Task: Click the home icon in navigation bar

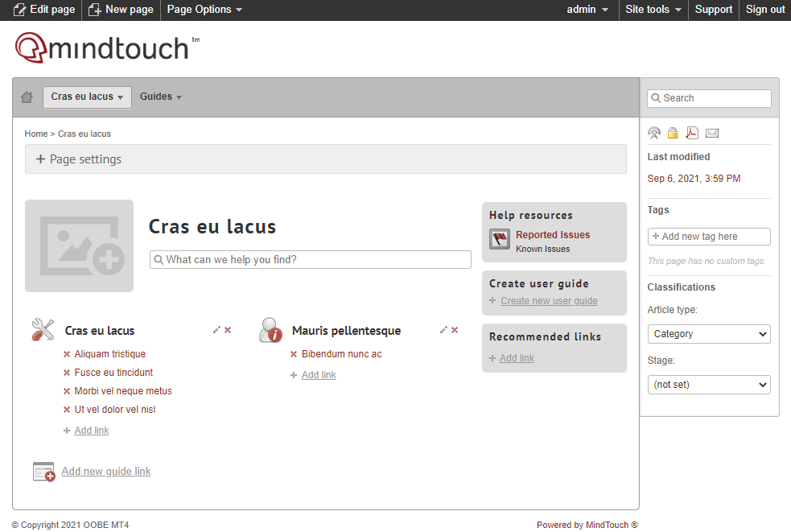Action: (x=27, y=97)
